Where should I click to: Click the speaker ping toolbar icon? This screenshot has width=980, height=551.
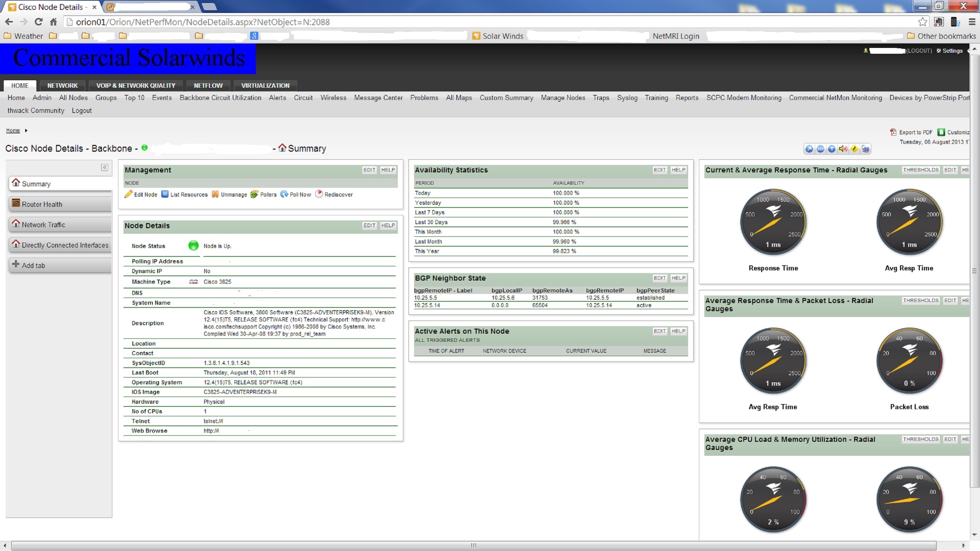click(x=843, y=149)
